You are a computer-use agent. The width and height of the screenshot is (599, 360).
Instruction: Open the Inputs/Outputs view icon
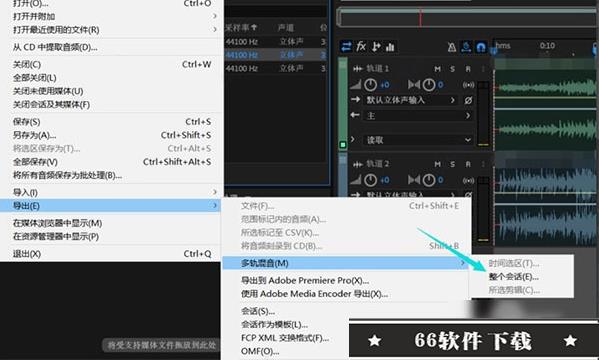(346, 47)
